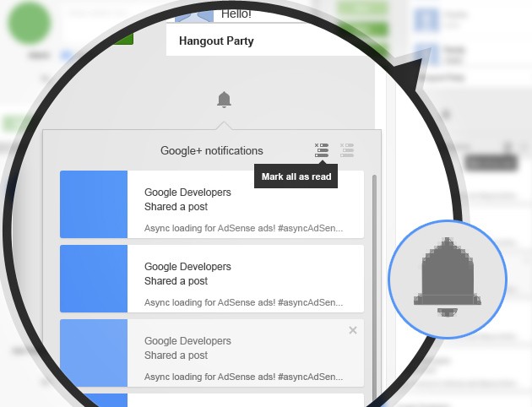Click the dimmed list icon beside Mark all
The image size is (532, 407).
(x=347, y=150)
